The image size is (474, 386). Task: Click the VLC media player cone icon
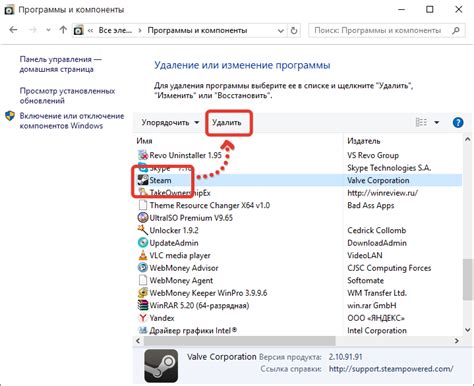pos(143,255)
